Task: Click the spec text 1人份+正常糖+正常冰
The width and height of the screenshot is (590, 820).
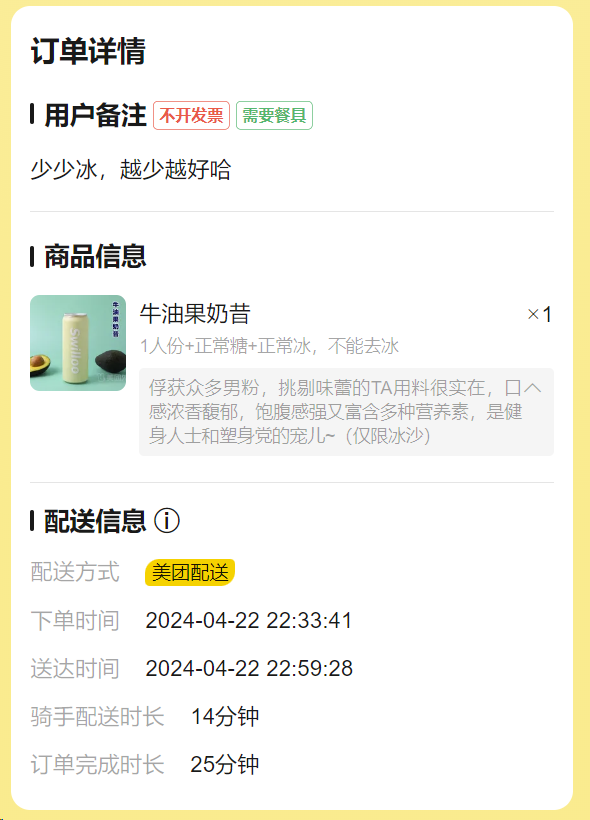Action: click(x=225, y=346)
